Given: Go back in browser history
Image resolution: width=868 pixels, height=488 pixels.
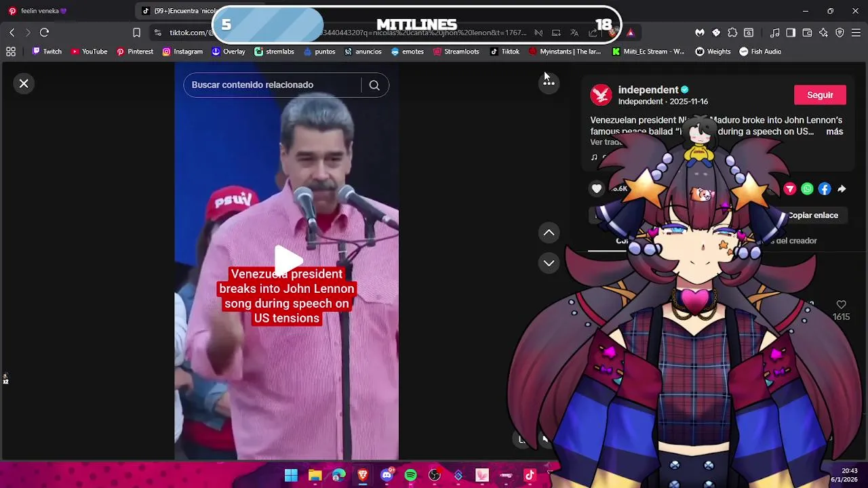Looking at the screenshot, I should [x=12, y=33].
